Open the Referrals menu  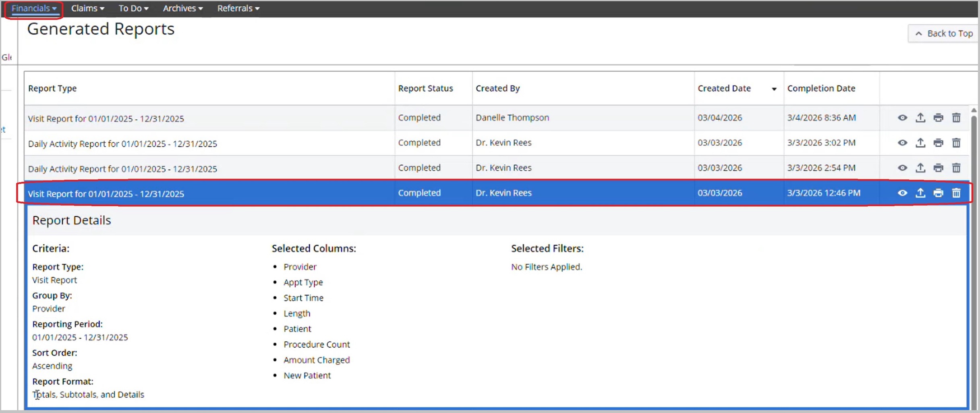[x=238, y=8]
